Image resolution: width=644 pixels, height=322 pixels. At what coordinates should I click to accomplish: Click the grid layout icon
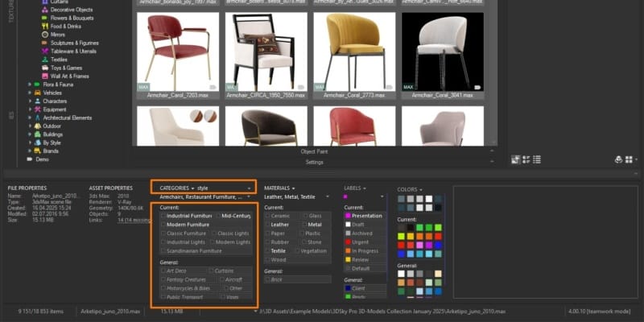pyautogui.click(x=629, y=159)
